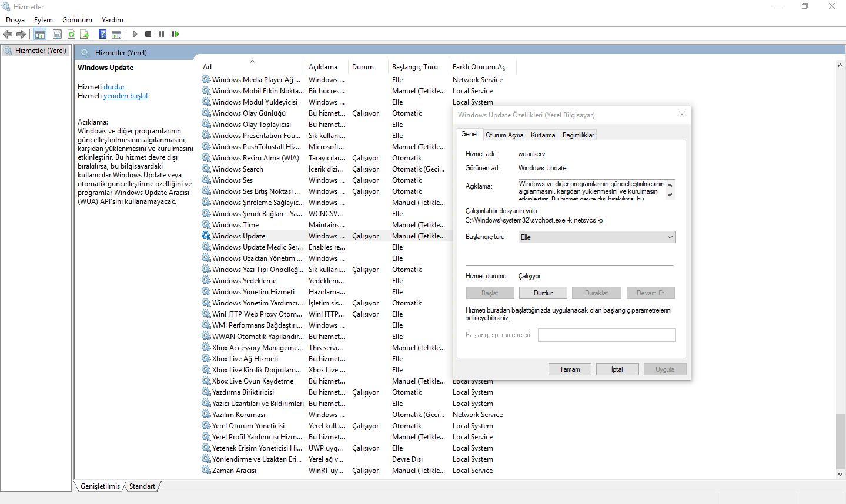This screenshot has width=846, height=504.
Task: Click the gear icon beside Yerel Oturum Yöneticisi
Action: [206, 426]
